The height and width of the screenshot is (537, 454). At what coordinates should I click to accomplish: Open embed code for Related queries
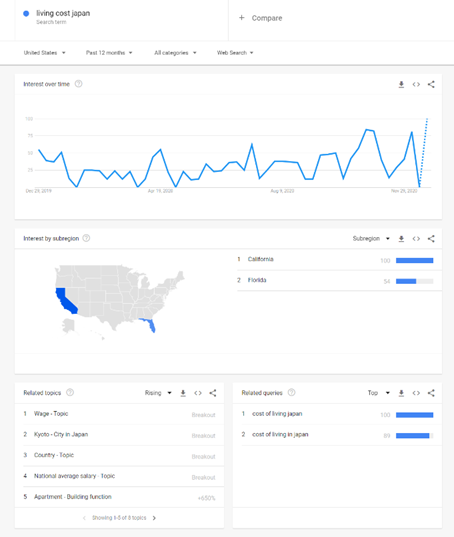click(416, 393)
